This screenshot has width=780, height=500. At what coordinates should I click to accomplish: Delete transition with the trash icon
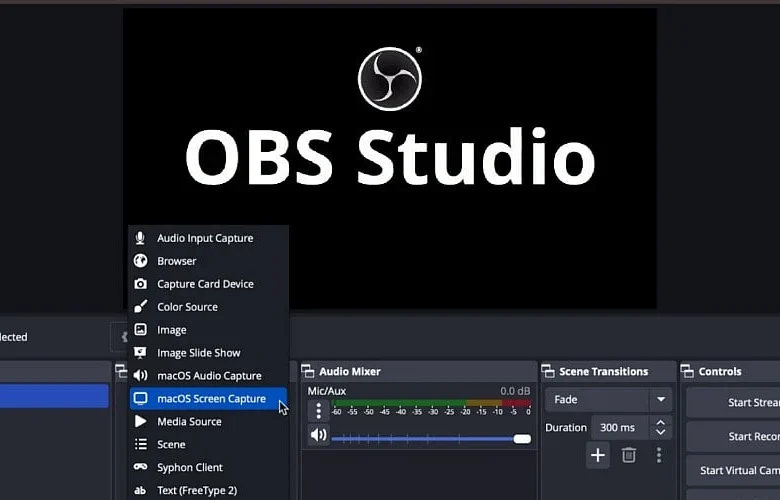(x=629, y=455)
